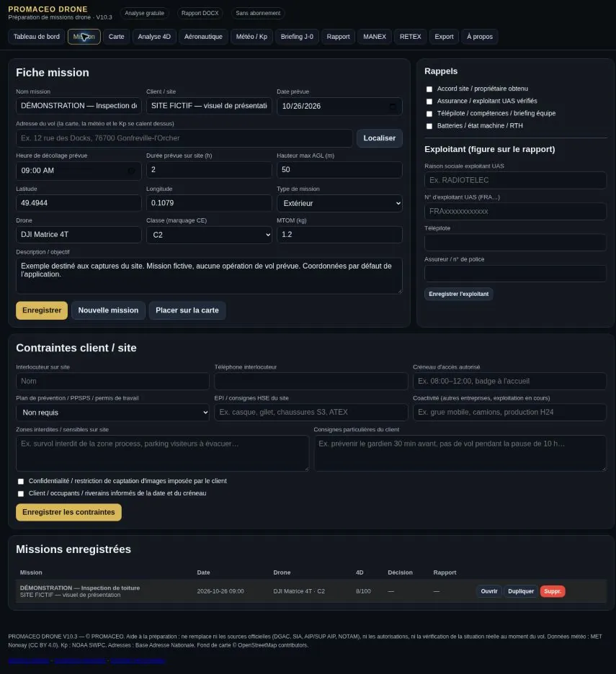616x674 pixels.
Task: Focus the N° d'exploitant UAS field
Action: [515, 212]
